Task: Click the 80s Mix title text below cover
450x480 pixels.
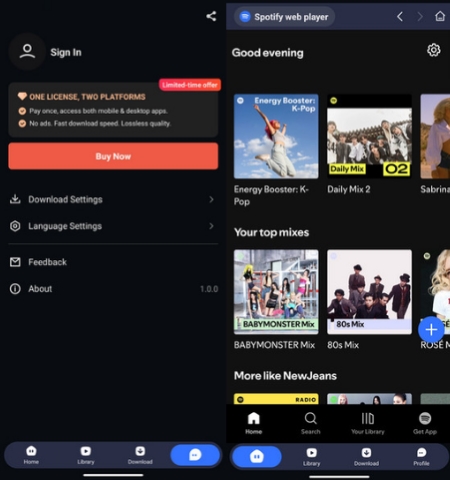Action: pos(343,345)
